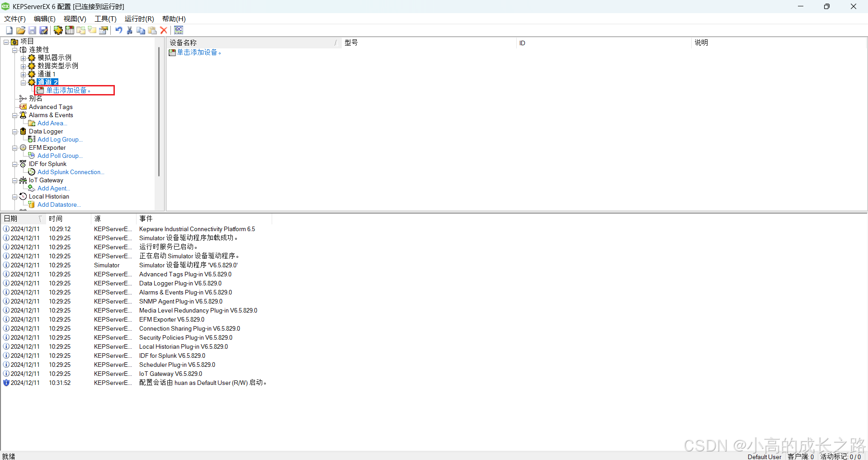Click the New Project toolbar icon
Image resolution: width=868 pixels, height=460 pixels.
(x=9, y=30)
